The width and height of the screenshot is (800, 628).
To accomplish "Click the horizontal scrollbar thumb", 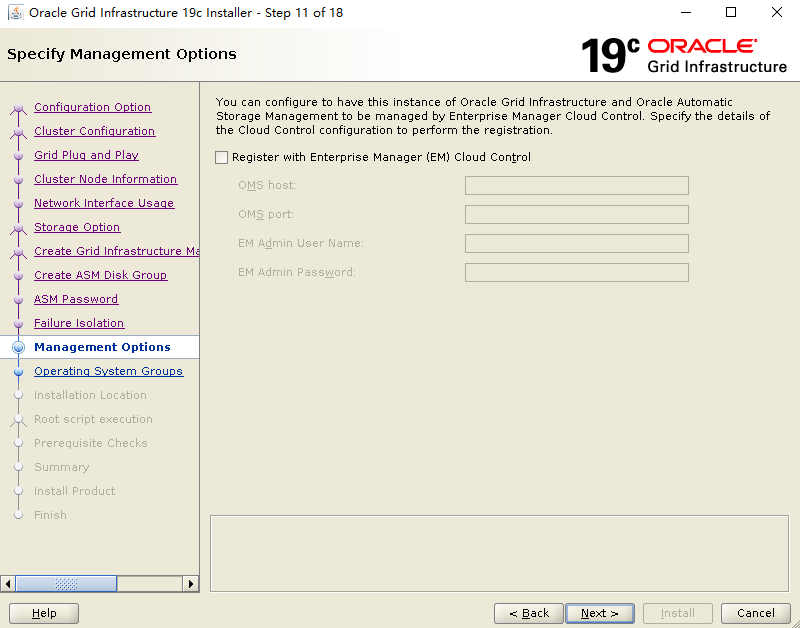I will (65, 583).
